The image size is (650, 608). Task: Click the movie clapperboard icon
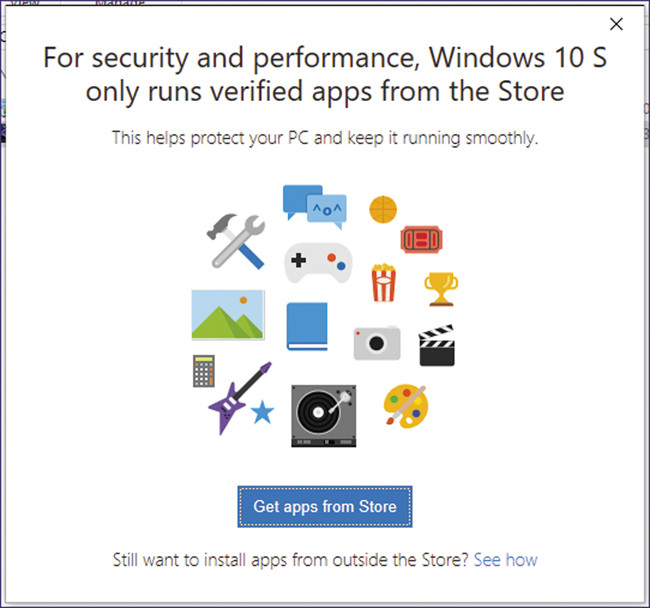(436, 345)
